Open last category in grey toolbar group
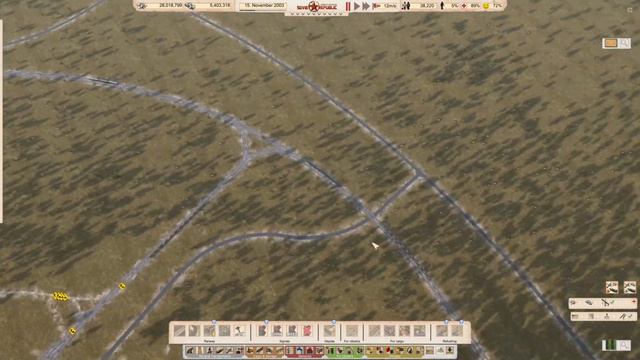Screen dimensions: 640x360 click(x=240, y=350)
